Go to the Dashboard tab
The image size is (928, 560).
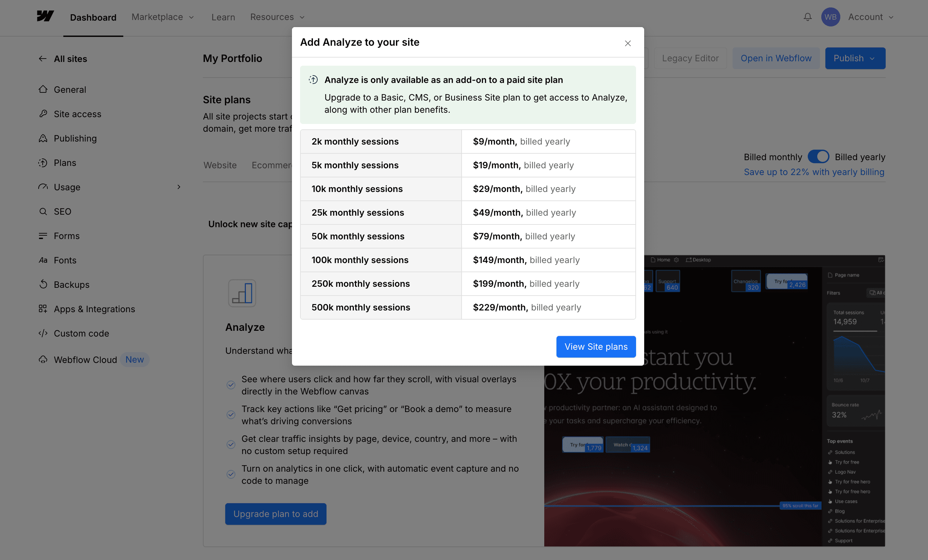pos(93,17)
